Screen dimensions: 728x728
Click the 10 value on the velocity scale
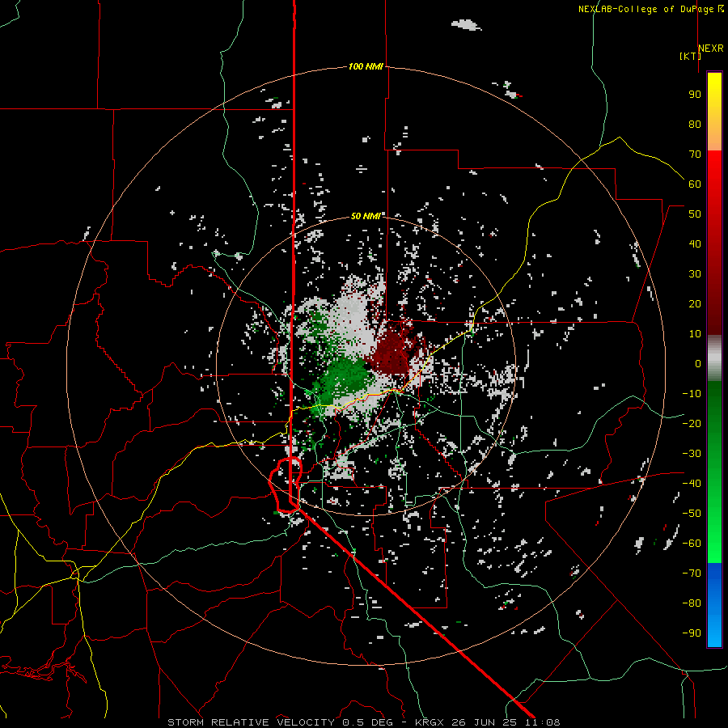click(695, 334)
